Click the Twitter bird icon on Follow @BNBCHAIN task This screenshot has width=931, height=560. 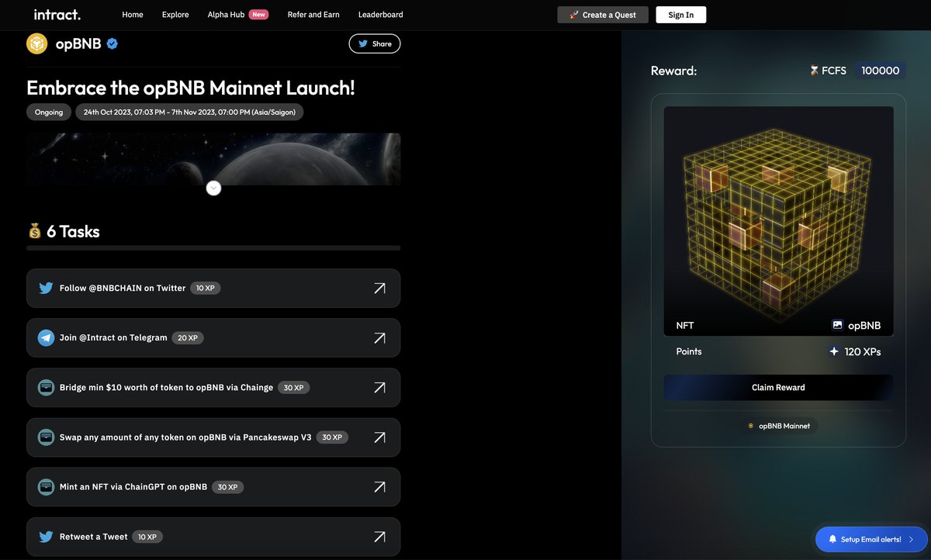pyautogui.click(x=46, y=289)
